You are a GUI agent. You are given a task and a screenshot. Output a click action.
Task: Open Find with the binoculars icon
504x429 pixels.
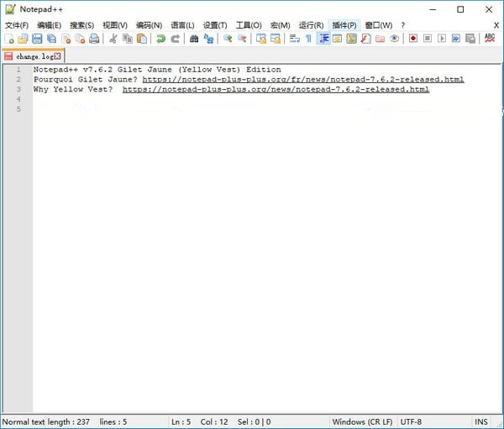pyautogui.click(x=195, y=39)
